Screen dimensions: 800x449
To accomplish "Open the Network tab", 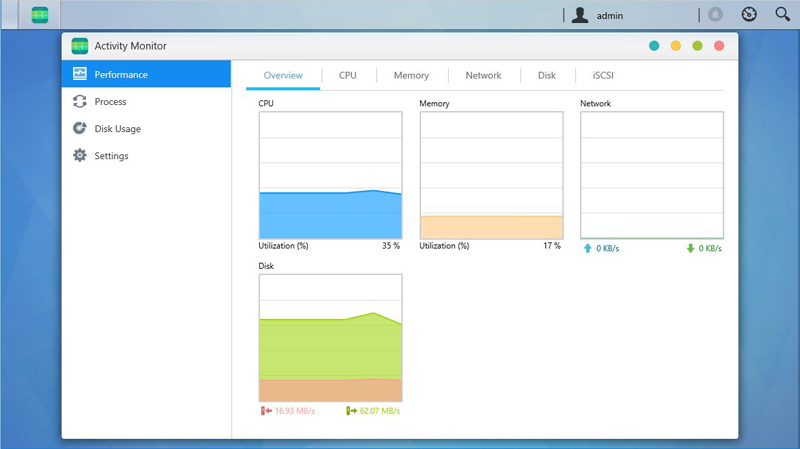I will 483,75.
